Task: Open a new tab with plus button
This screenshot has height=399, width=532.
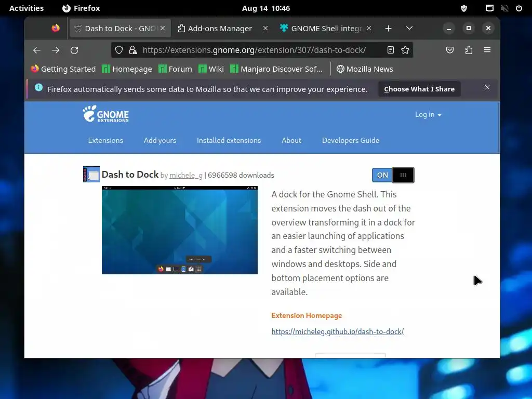Action: pyautogui.click(x=389, y=29)
